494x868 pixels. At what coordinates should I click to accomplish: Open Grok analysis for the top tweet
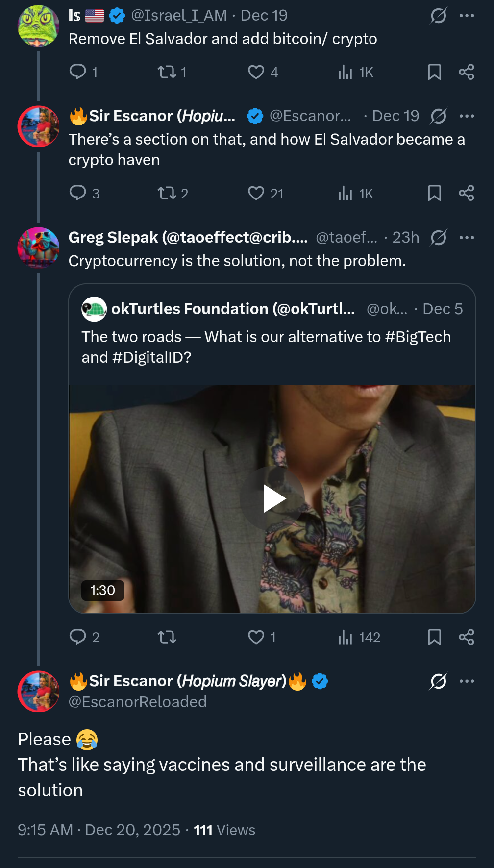[438, 15]
